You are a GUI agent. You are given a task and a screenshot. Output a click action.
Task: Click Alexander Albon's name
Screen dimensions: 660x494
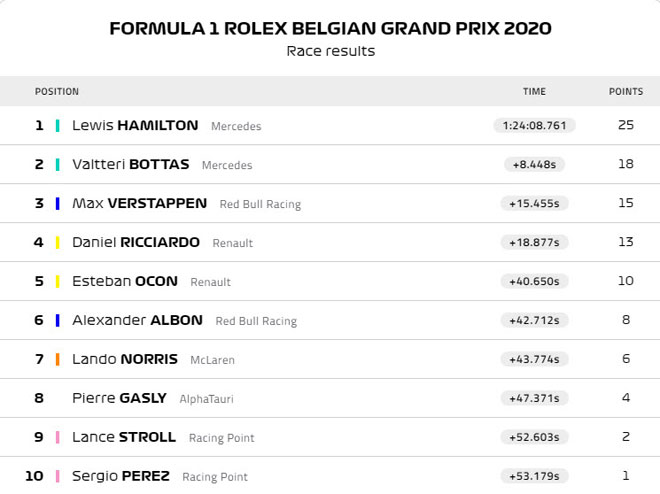137,320
